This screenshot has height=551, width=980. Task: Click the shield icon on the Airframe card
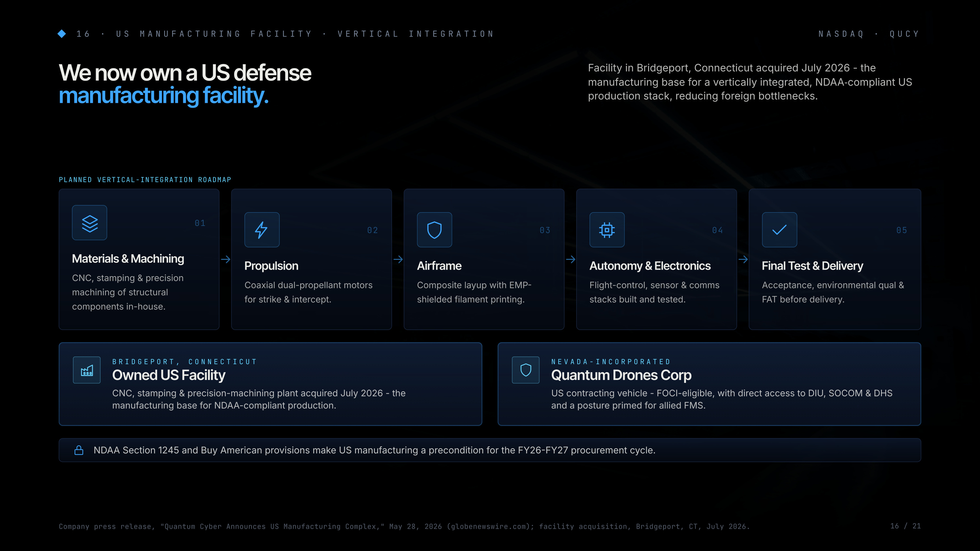434,230
